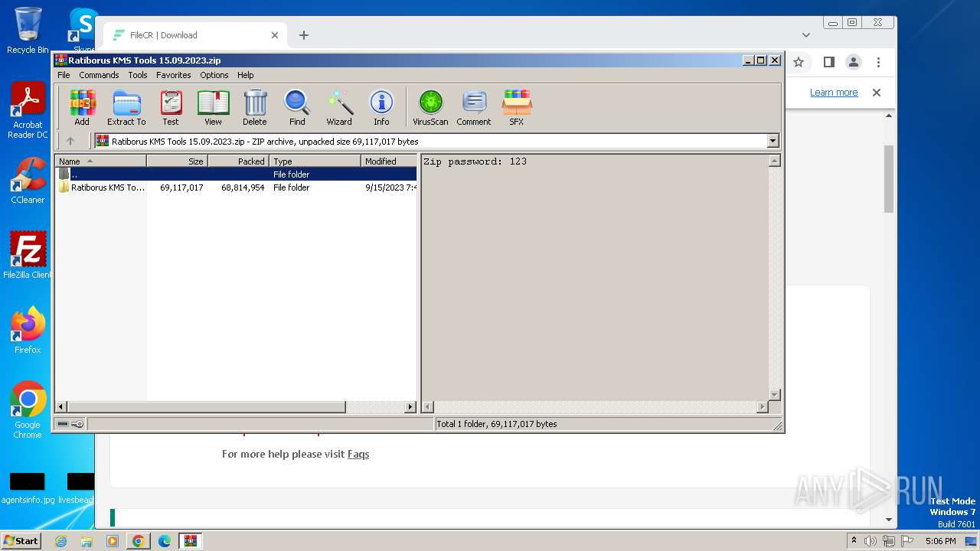
Task: Follow the Learn more link
Action: tap(834, 93)
